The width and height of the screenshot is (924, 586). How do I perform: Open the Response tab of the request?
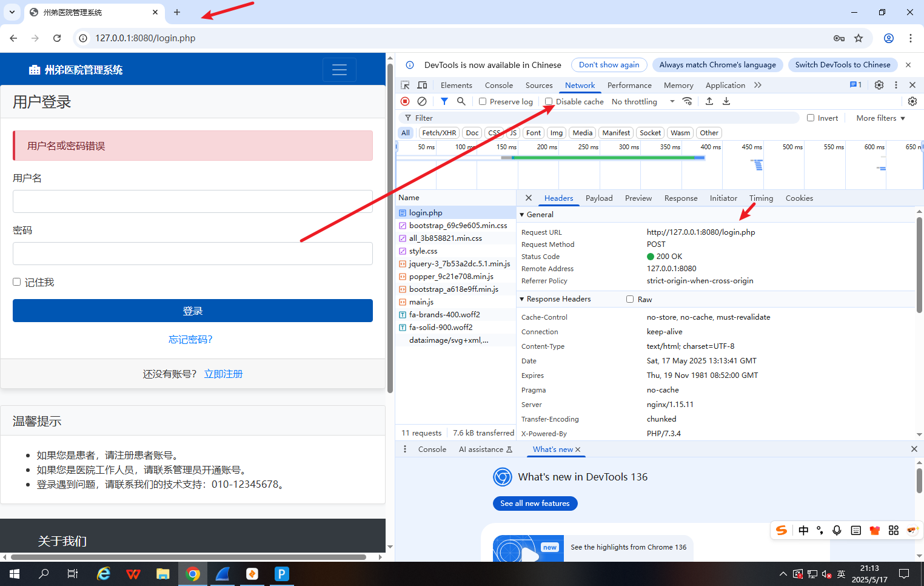pos(681,198)
